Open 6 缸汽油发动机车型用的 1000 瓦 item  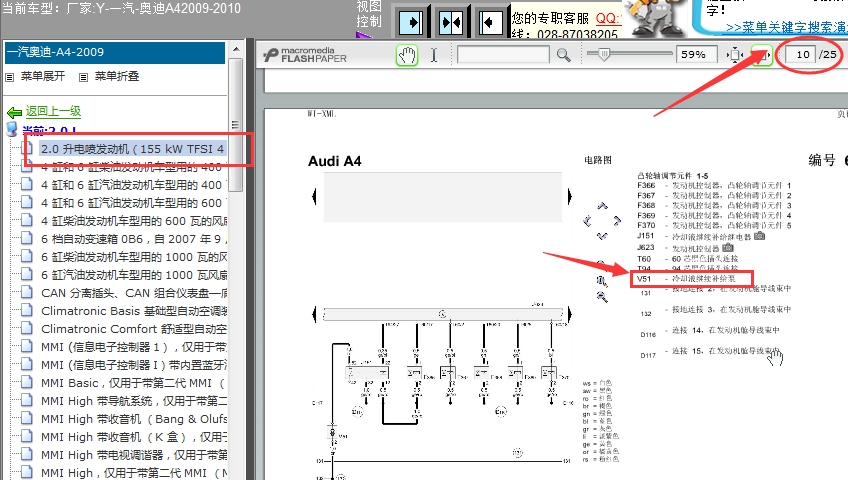click(x=134, y=275)
